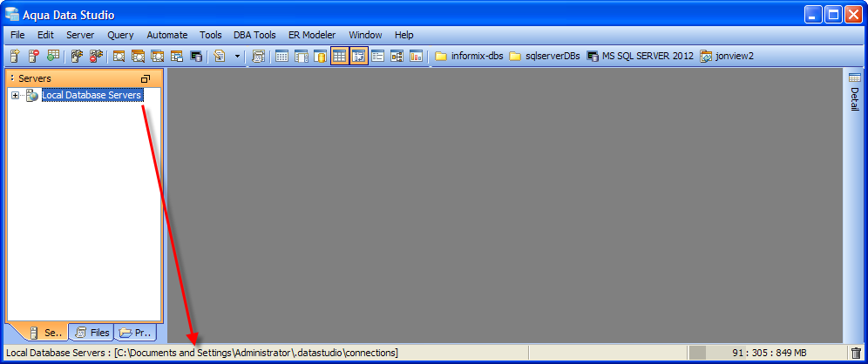The image size is (868, 364).
Task: Switch to the Files tab
Action: point(92,333)
